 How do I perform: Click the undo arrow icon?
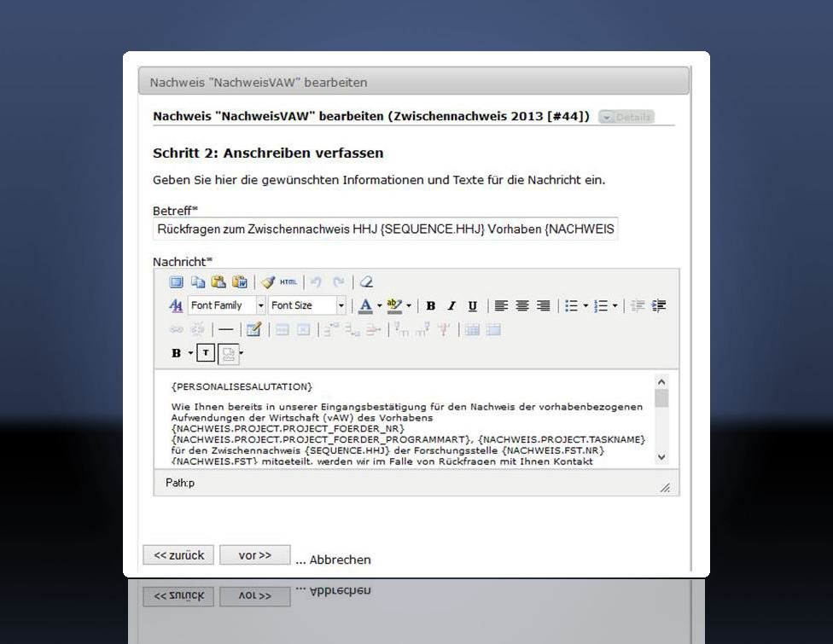coord(316,282)
